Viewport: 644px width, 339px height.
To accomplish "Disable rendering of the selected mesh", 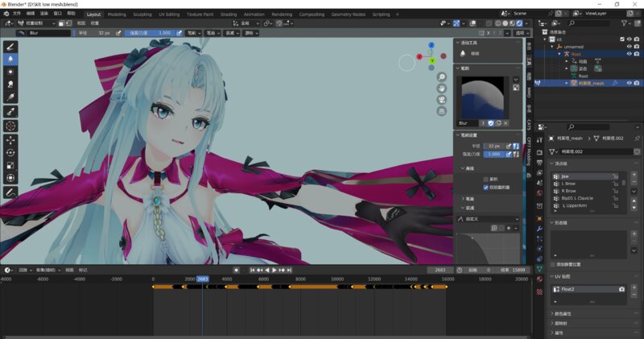I will click(637, 83).
